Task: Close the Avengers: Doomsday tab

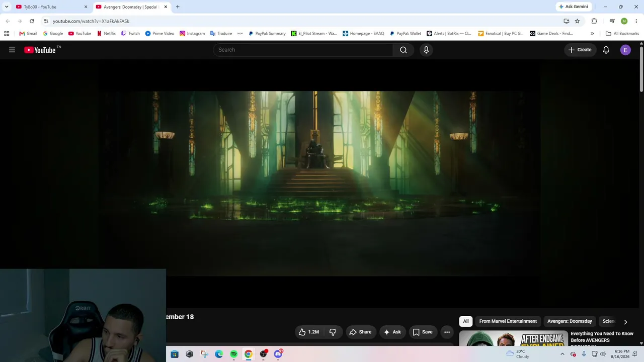Action: pos(166,7)
